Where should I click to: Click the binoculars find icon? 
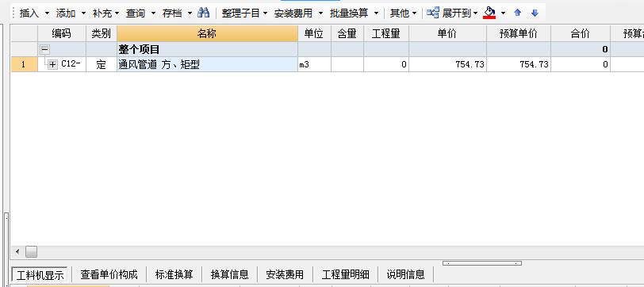click(203, 13)
